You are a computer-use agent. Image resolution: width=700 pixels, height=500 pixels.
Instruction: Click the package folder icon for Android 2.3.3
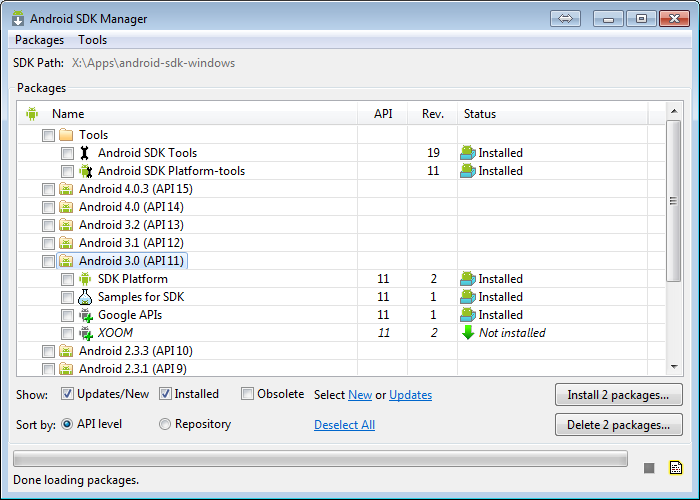coord(66,351)
